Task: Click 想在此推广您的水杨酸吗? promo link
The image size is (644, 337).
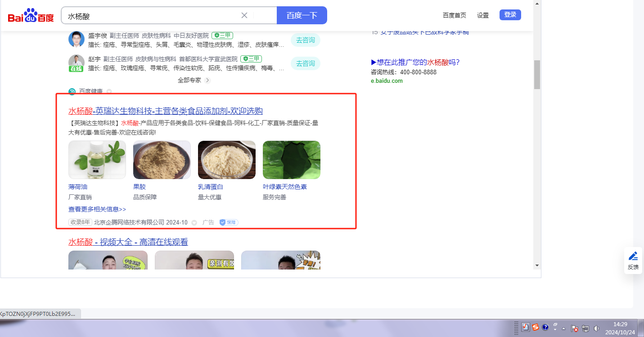Action: pos(415,63)
